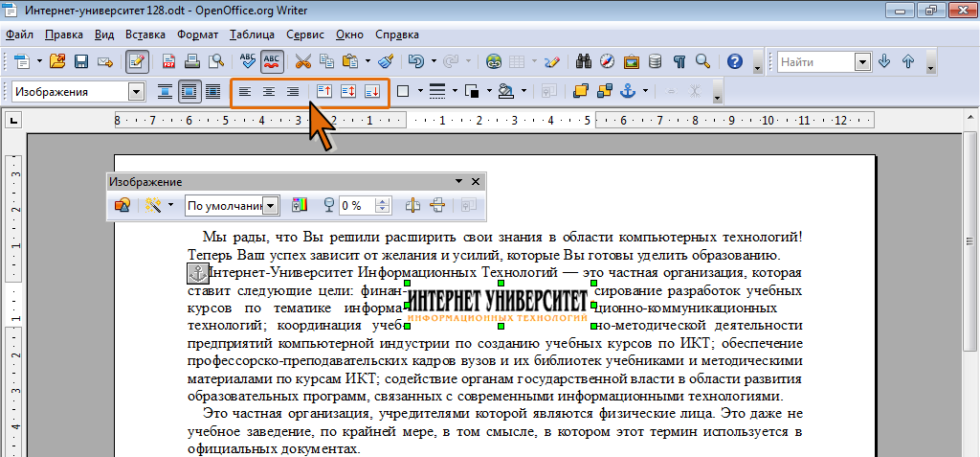Enable wrap through for image
Image resolution: width=980 pixels, height=457 pixels.
213,92
